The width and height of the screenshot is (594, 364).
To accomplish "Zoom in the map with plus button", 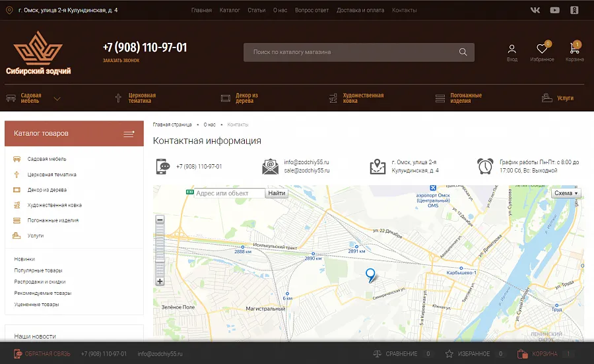I will [x=160, y=281].
